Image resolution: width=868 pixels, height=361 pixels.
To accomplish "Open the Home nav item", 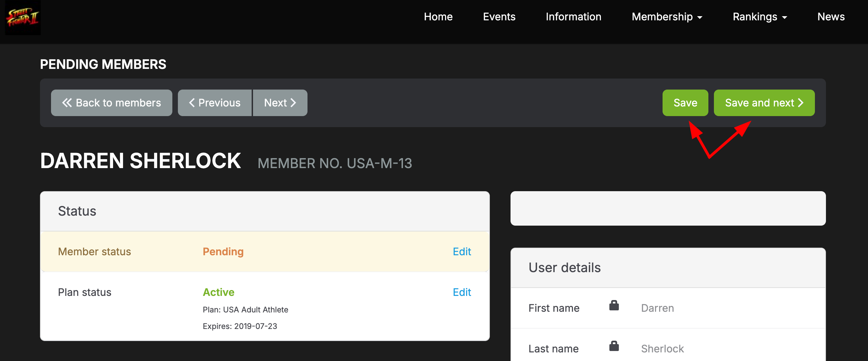I will pyautogui.click(x=438, y=17).
